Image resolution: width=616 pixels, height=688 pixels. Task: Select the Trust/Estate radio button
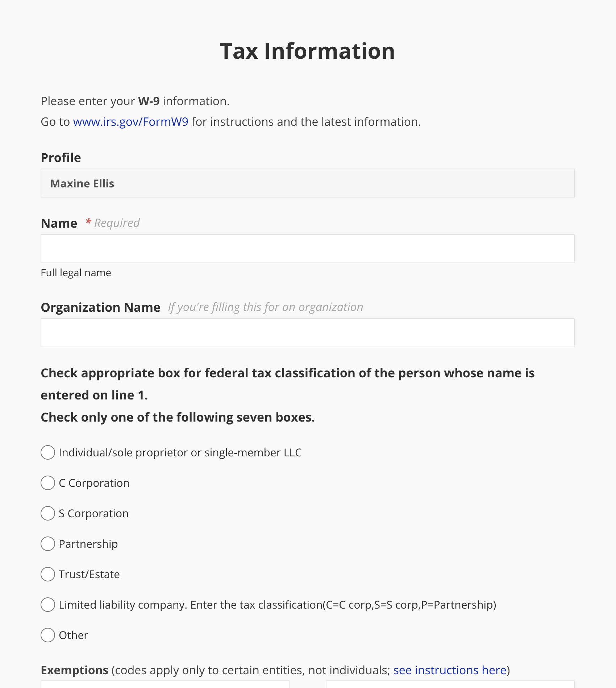[48, 574]
